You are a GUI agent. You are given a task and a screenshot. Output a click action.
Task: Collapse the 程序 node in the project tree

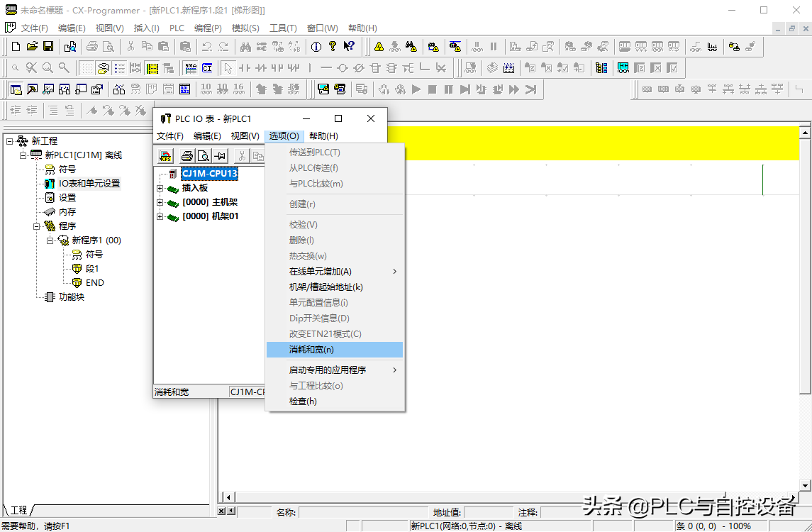pos(36,226)
